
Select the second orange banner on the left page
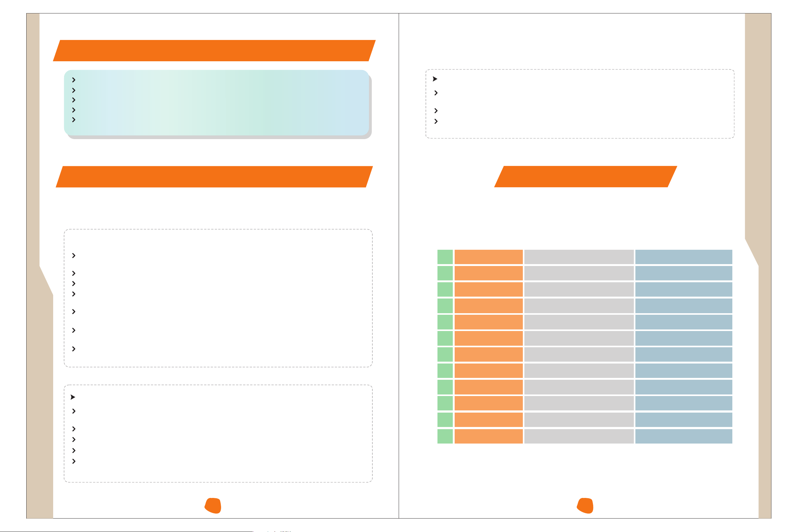click(x=214, y=177)
